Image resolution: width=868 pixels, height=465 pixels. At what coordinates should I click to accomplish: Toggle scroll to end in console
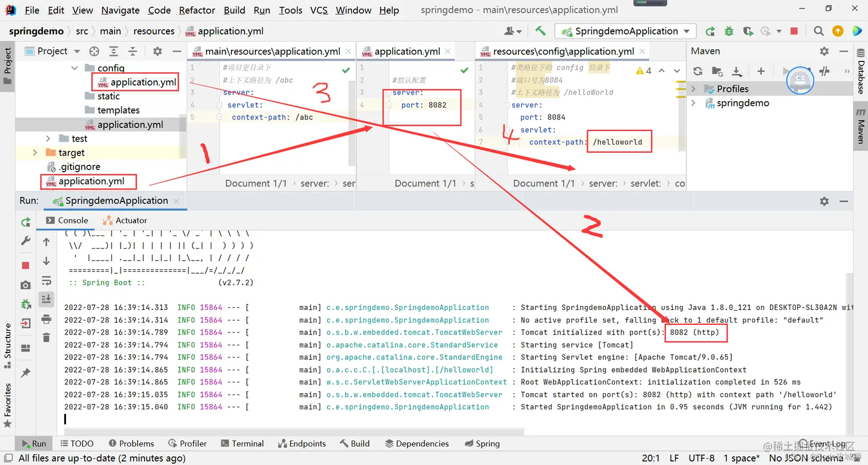46,299
